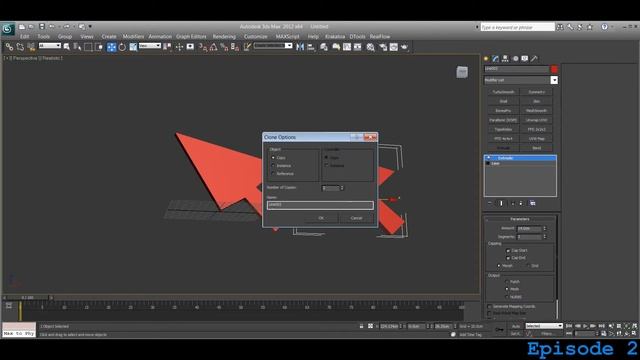Toggle the Cap Start checkbox
This screenshot has width=640, height=360.
508,251
